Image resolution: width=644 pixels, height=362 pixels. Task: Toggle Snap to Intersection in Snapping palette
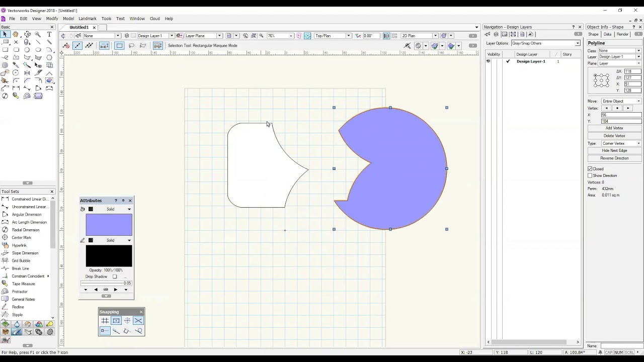(138, 320)
